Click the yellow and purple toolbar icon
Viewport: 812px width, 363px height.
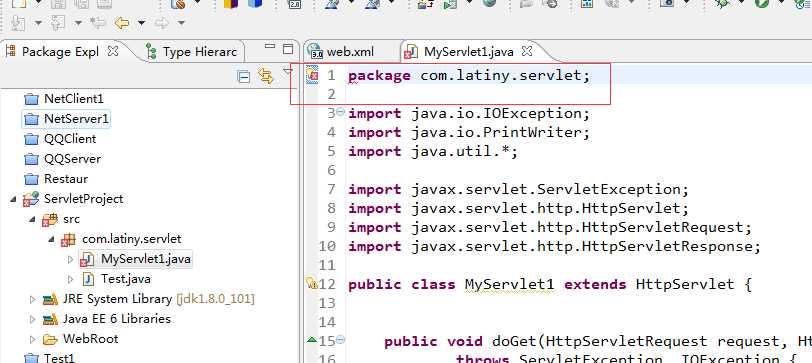tap(230, 4)
